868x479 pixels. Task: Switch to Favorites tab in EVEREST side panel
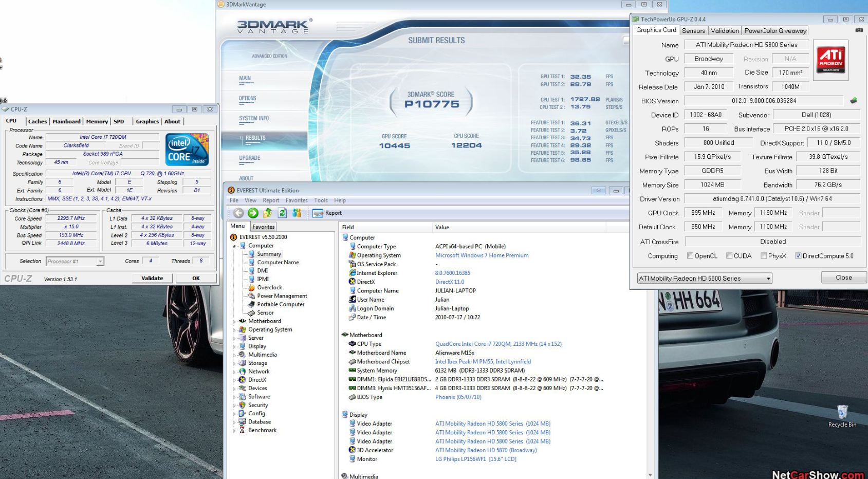pyautogui.click(x=263, y=227)
